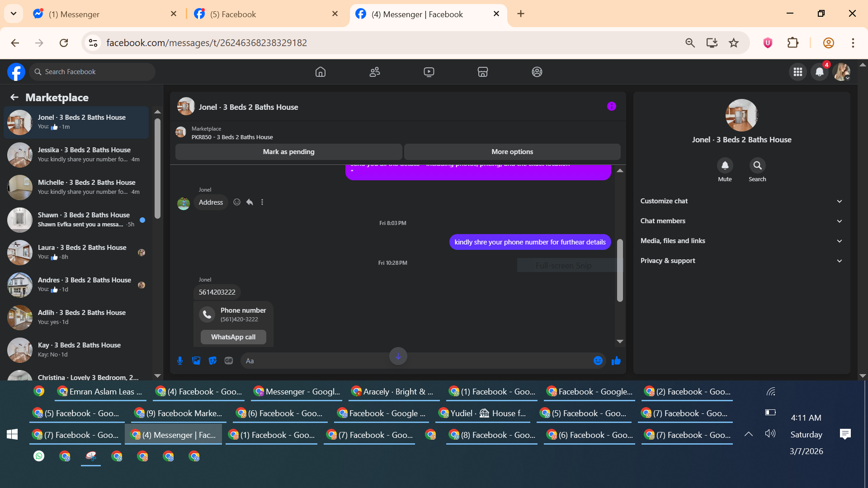Viewport: 868px width, 488px height.
Task: Open more options for Address message
Action: pos(262,202)
